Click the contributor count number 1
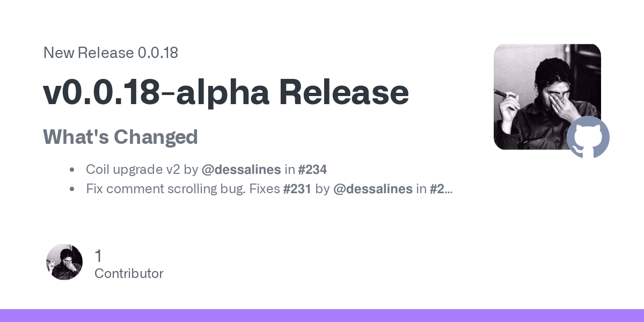 tap(98, 255)
